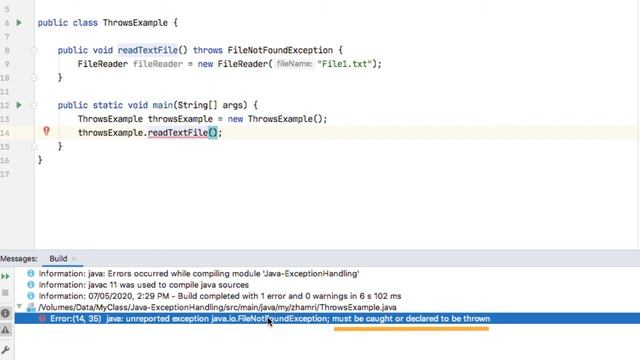
Task: Click the readTextFile method name in its declaration
Action: click(148, 50)
